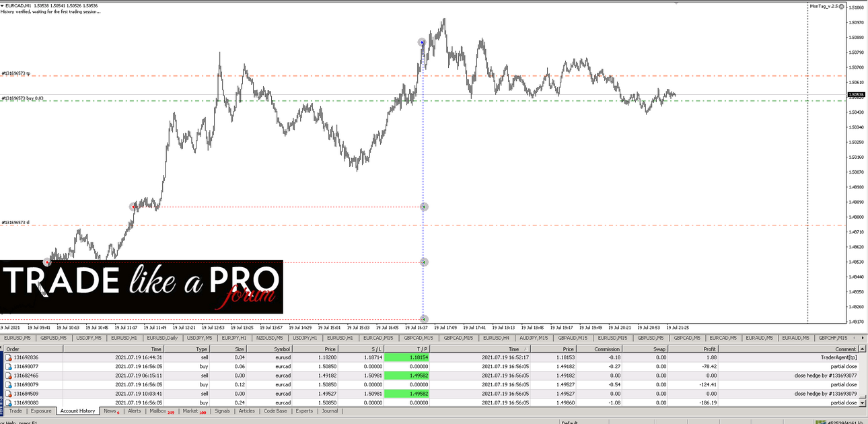This screenshot has width=868, height=424.
Task: Open the News terminal tab
Action: click(111, 411)
